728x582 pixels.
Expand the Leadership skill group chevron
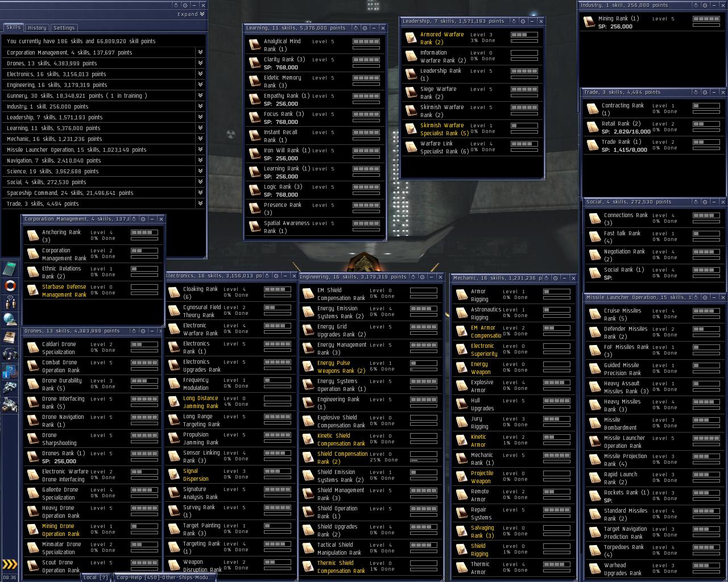point(200,117)
